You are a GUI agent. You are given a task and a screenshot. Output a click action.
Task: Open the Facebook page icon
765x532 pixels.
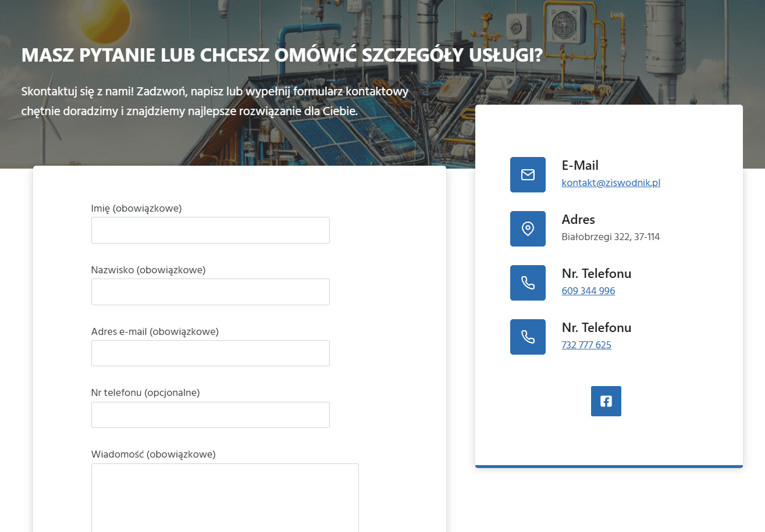pyautogui.click(x=606, y=401)
